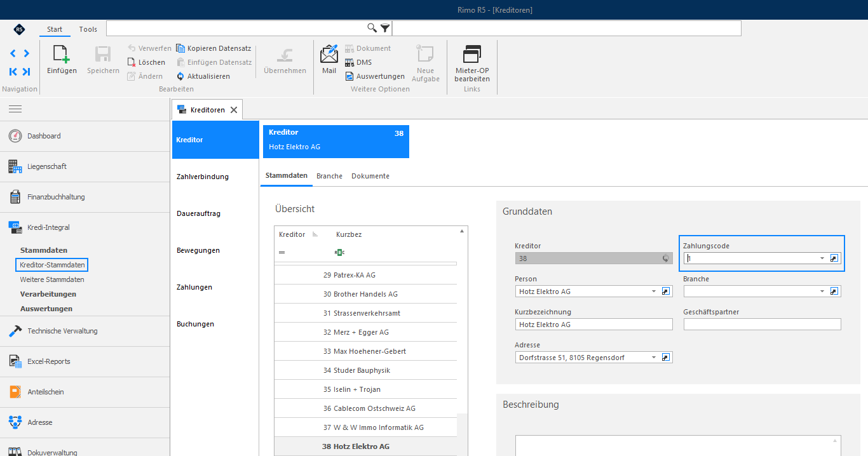Expand the Branche dropdown
Image resolution: width=868 pixels, height=456 pixels.
(x=822, y=292)
